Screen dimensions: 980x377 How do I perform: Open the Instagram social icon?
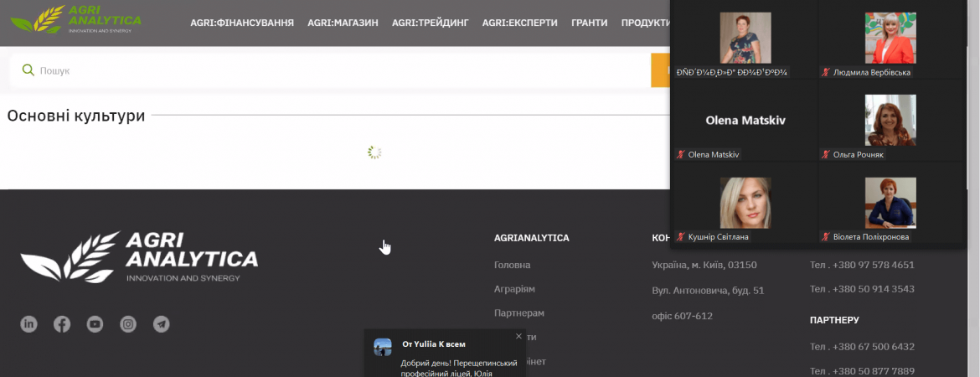pos(128,324)
